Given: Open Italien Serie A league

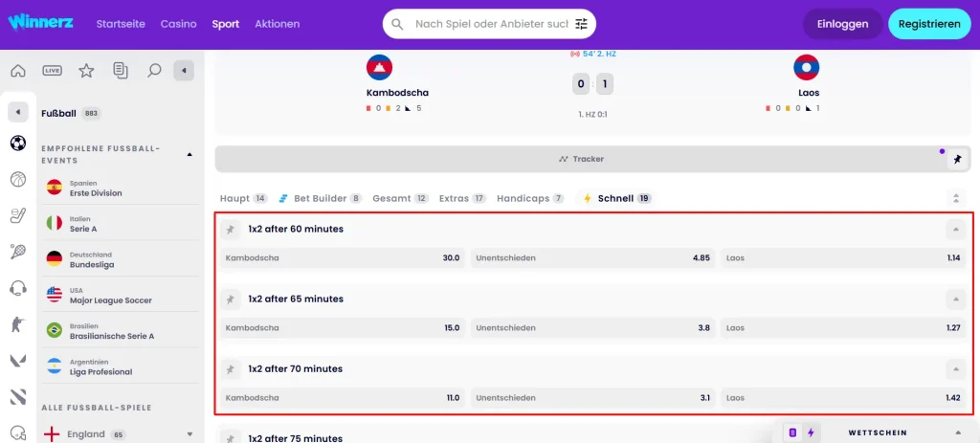Looking at the screenshot, I should point(120,224).
